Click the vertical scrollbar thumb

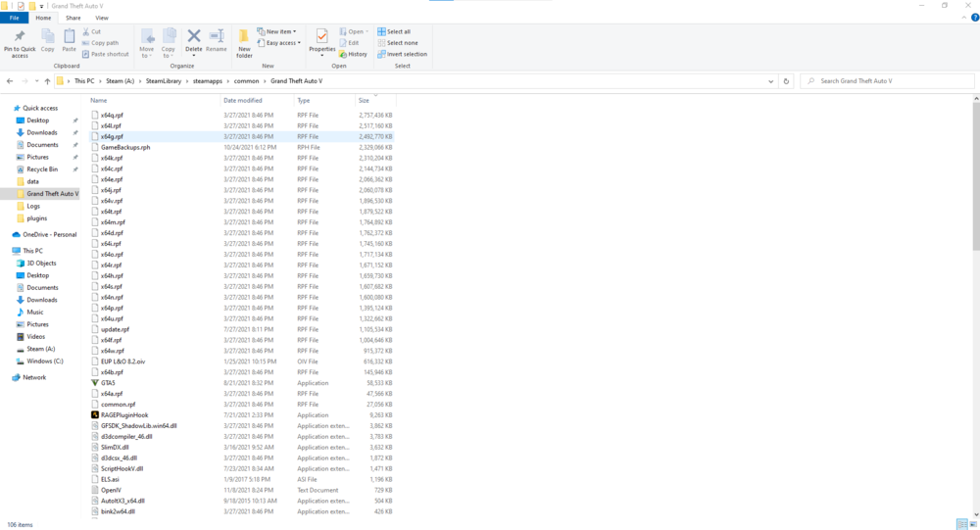pos(976,177)
